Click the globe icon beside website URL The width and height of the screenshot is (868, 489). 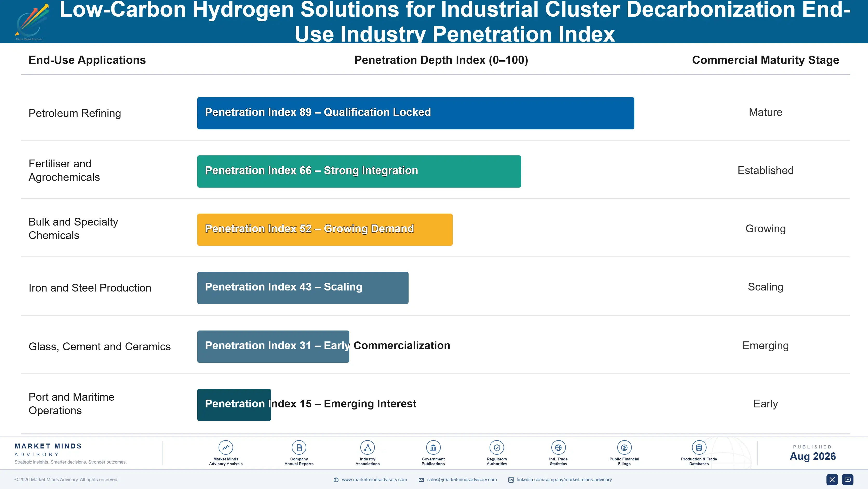[x=336, y=480]
